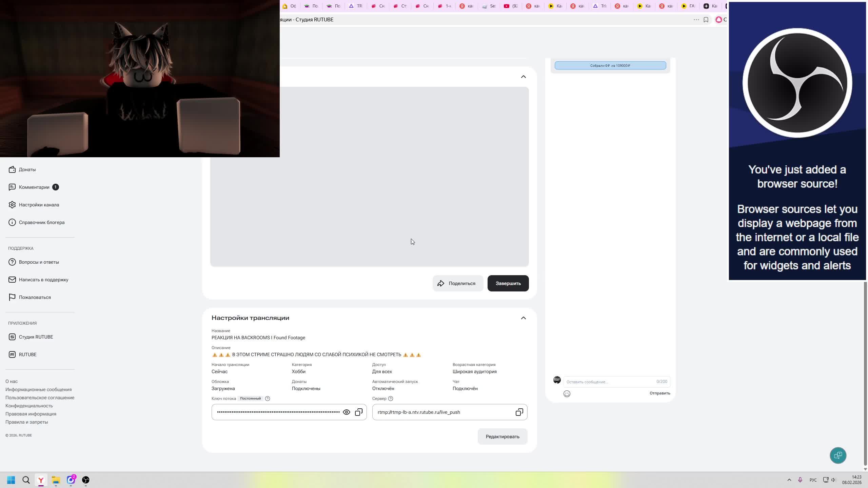
Task: Copy the server URL with copy icon
Action: [519, 412]
